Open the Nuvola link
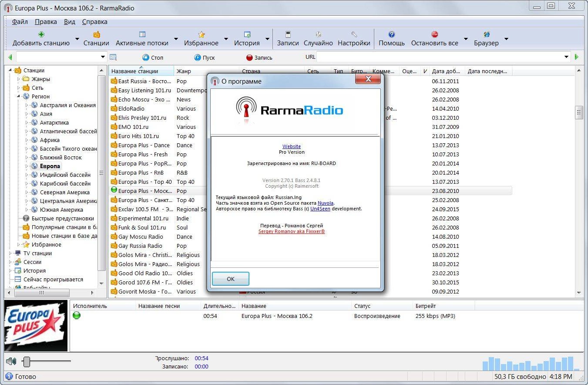 [326, 203]
